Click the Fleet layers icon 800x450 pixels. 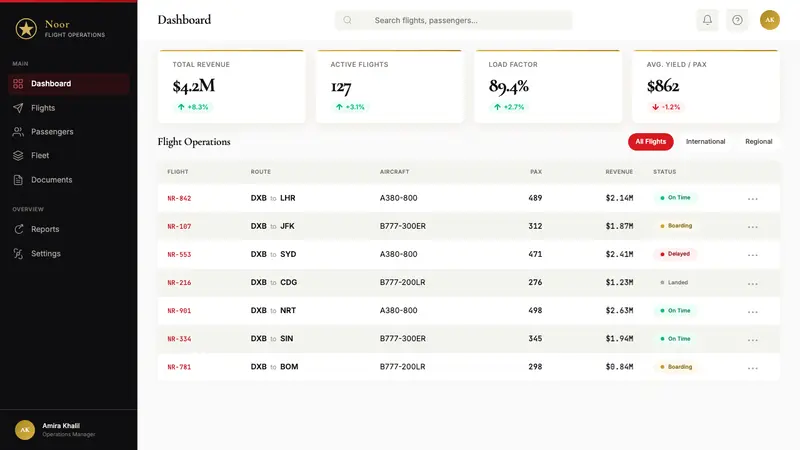[x=18, y=156]
